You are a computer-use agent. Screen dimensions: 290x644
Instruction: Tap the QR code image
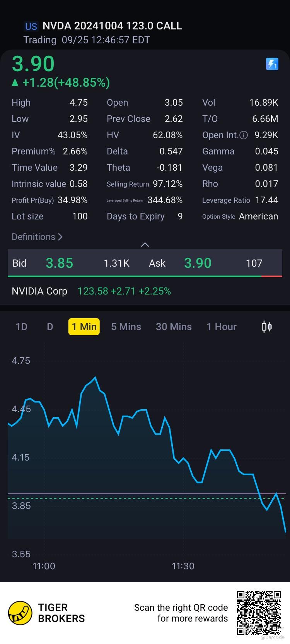click(259, 613)
